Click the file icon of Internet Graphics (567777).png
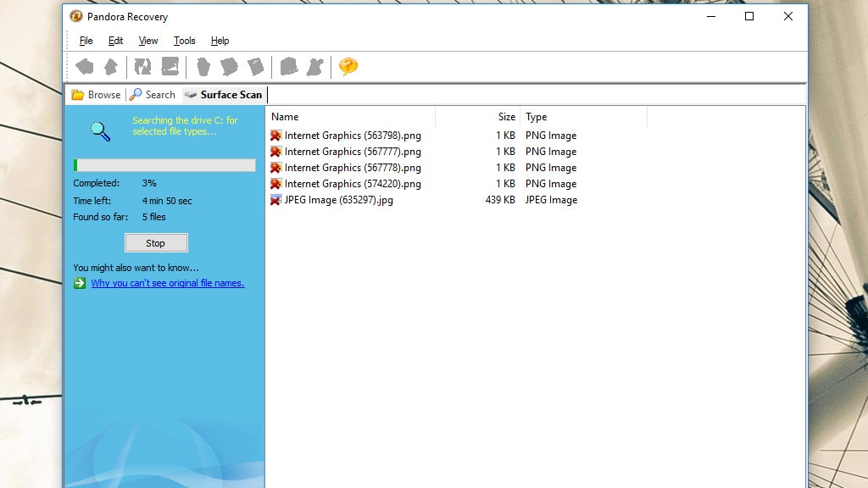 click(x=275, y=152)
